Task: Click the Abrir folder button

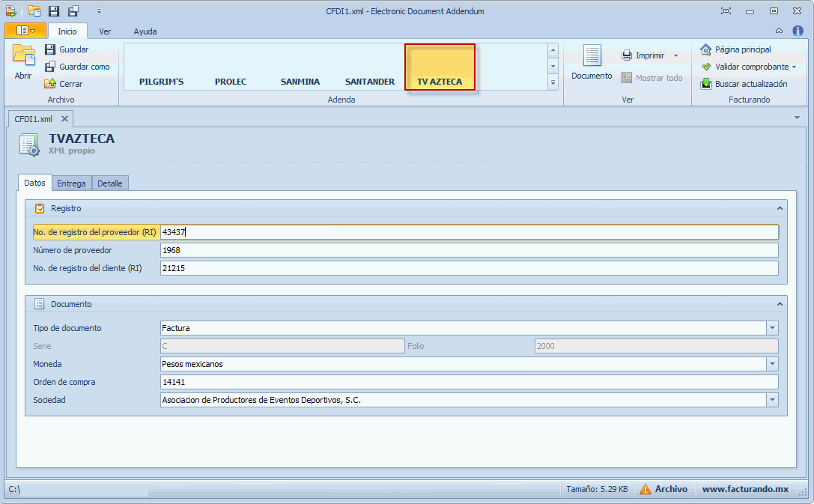Action: coord(23,61)
